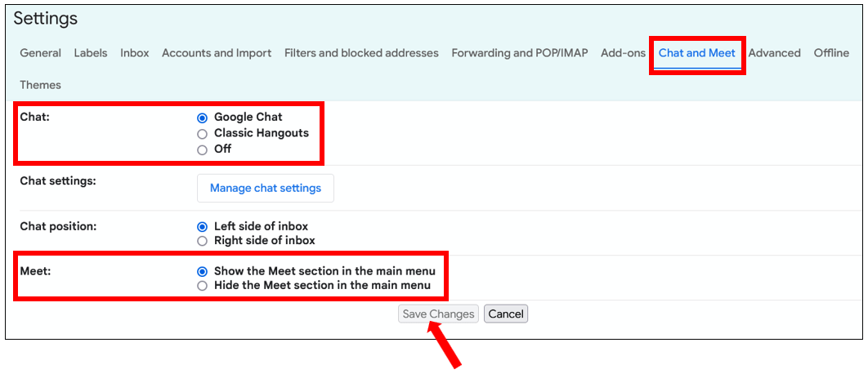Open the Themes tab
This screenshot has height=374, width=868.
click(x=40, y=85)
